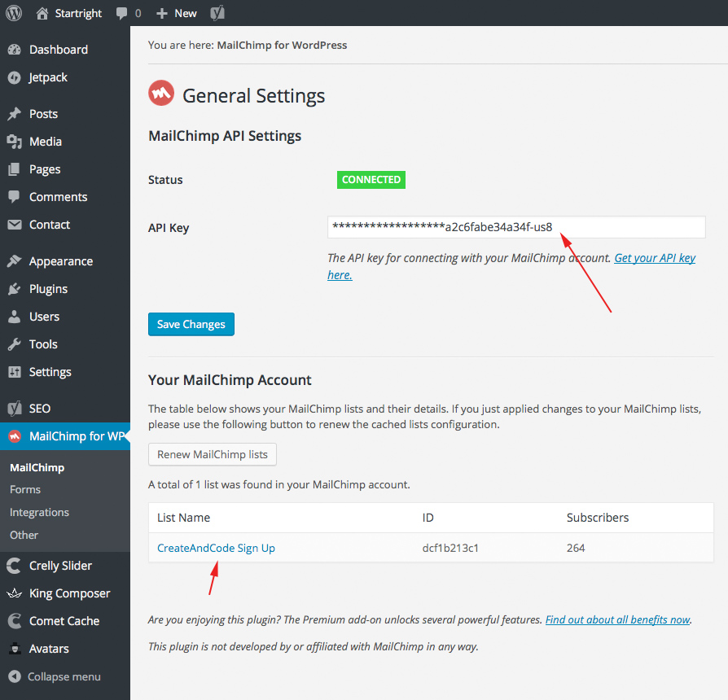Click the Save Changes button
728x700 pixels.
191,324
